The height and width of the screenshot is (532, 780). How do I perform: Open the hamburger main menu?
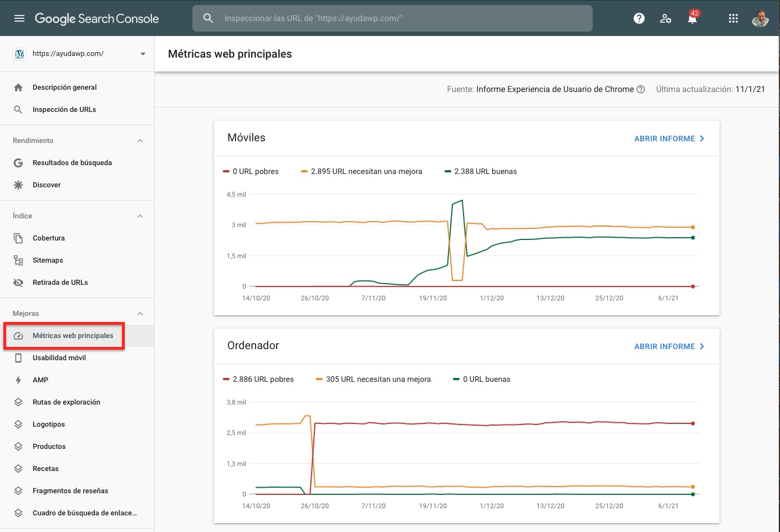coord(19,18)
